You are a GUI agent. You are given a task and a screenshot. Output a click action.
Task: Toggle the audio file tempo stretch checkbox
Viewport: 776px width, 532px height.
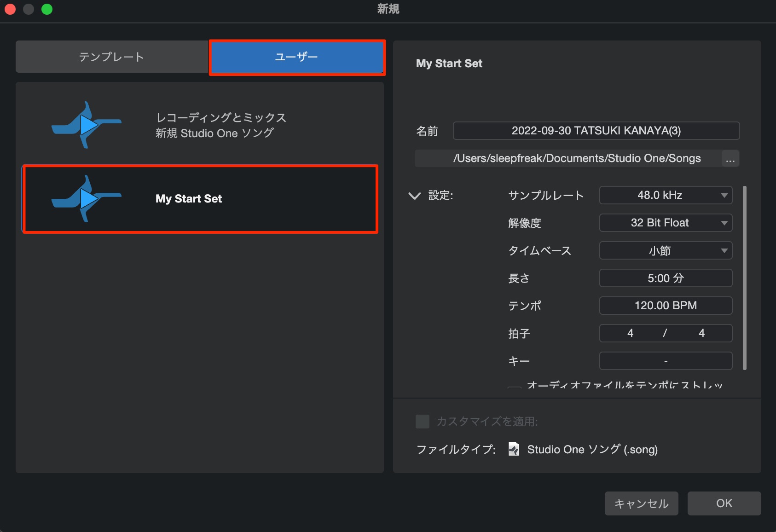click(515, 387)
